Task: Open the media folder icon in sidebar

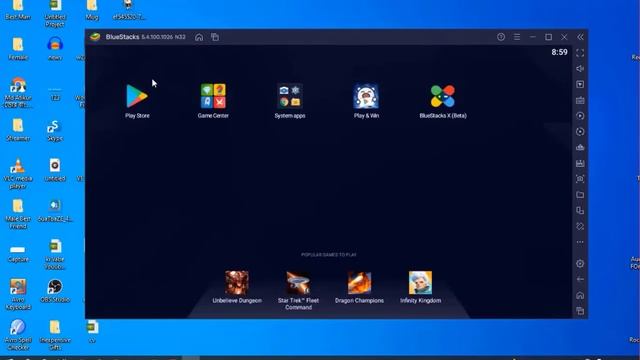Action: pos(580,195)
